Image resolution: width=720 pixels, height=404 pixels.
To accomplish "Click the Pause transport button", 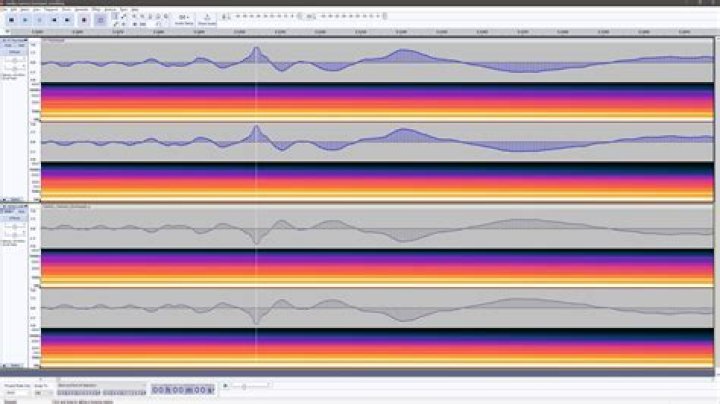I will pyautogui.click(x=11, y=20).
